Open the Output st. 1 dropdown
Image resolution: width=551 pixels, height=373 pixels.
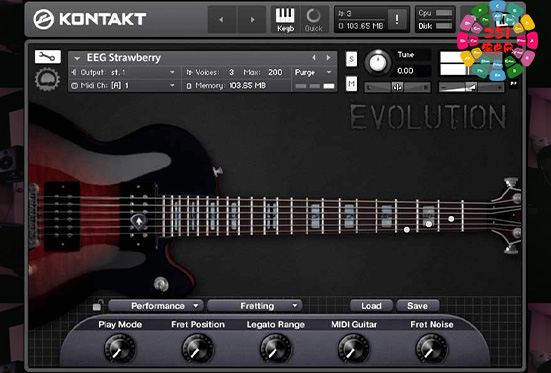pos(124,72)
